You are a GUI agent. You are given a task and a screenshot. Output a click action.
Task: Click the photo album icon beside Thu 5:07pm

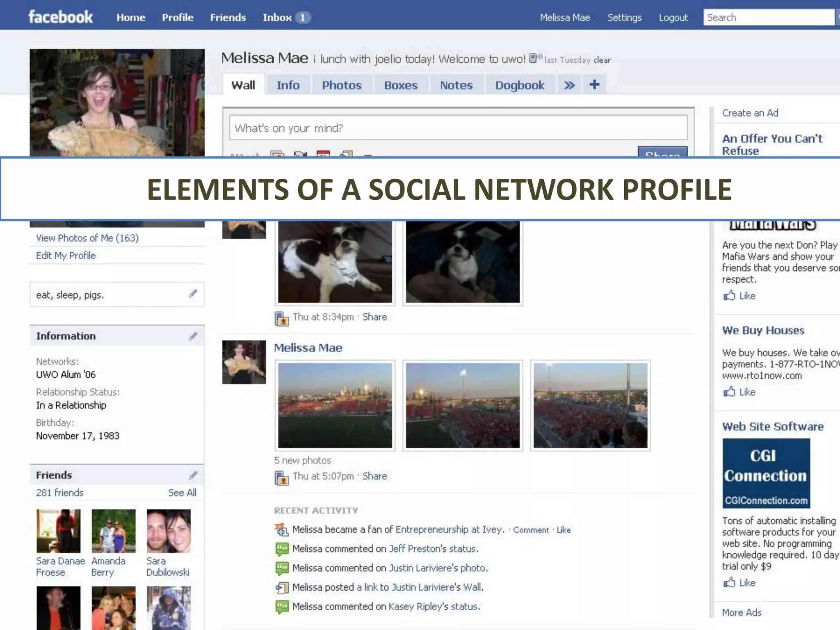[281, 477]
